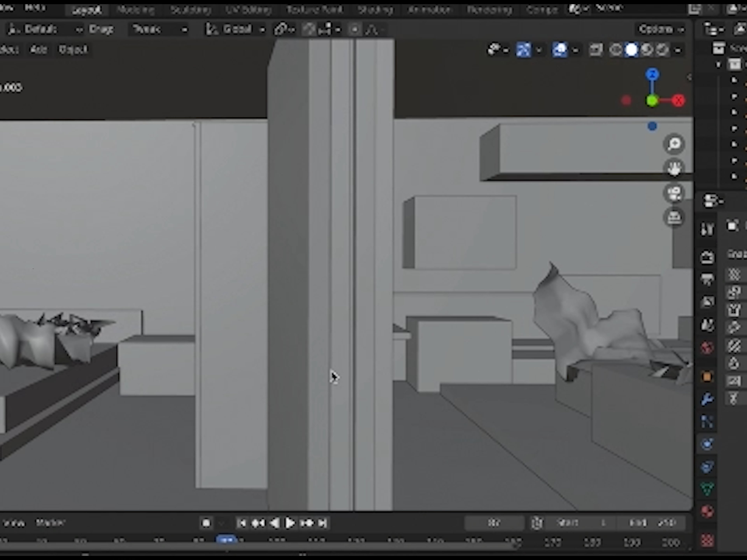Open the Render properties icon in sidebar
The width and height of the screenshot is (747, 560).
coord(707,258)
